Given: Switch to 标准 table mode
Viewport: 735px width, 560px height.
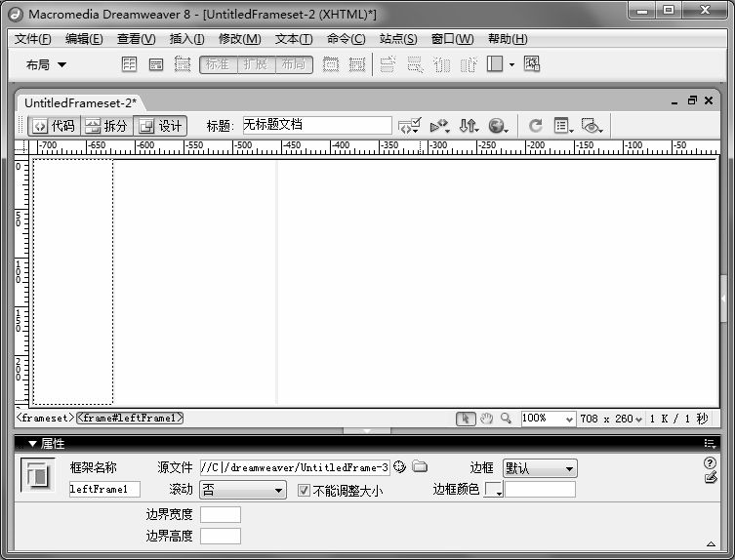Looking at the screenshot, I should [218, 64].
